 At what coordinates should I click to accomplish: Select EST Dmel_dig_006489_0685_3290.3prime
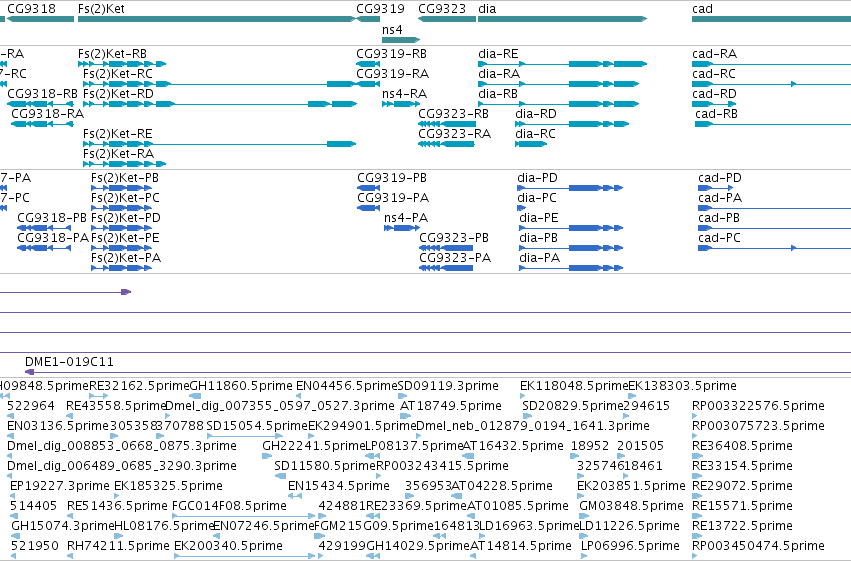(122, 466)
